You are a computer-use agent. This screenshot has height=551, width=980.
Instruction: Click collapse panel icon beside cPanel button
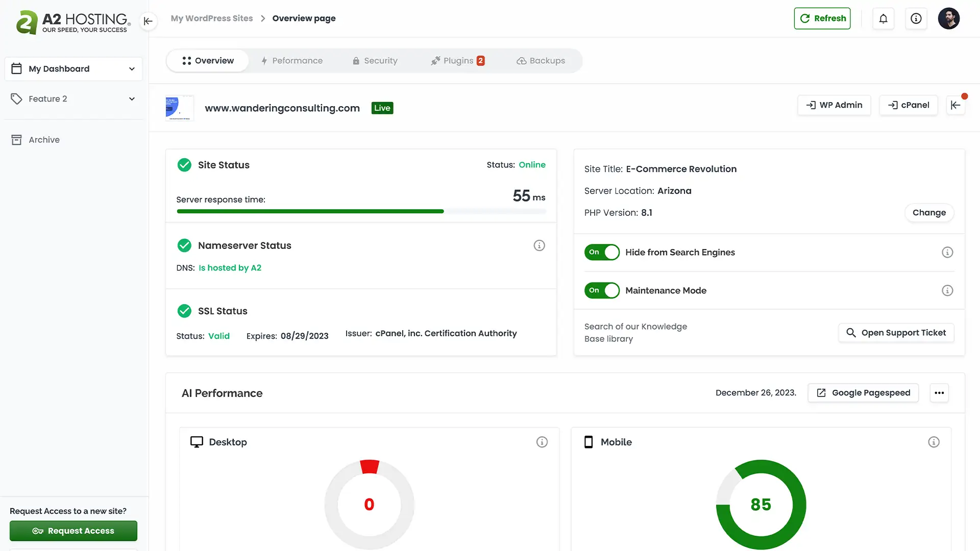[x=955, y=105]
